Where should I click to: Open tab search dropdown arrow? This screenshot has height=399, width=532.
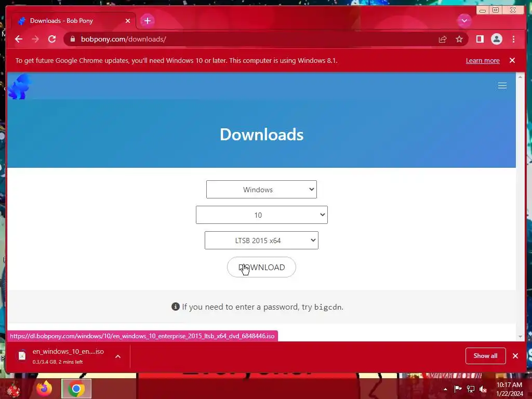[x=464, y=21]
